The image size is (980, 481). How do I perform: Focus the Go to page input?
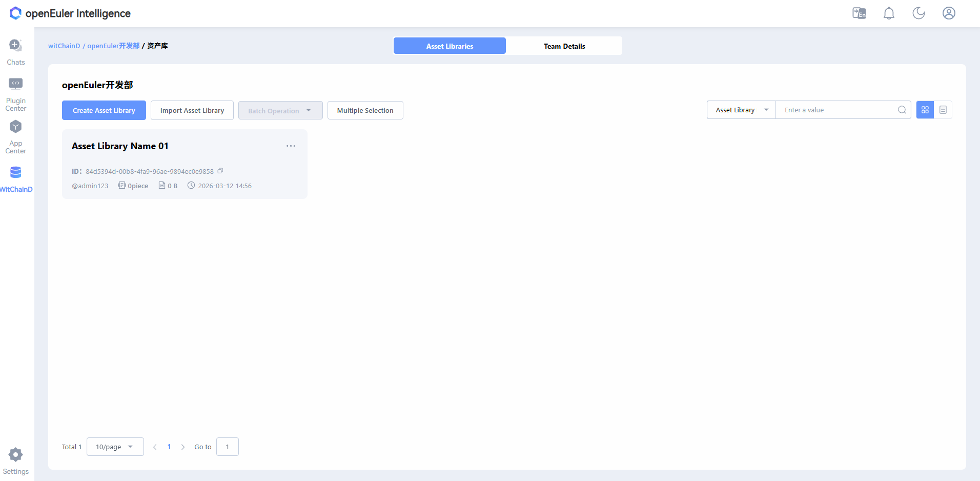pos(228,447)
